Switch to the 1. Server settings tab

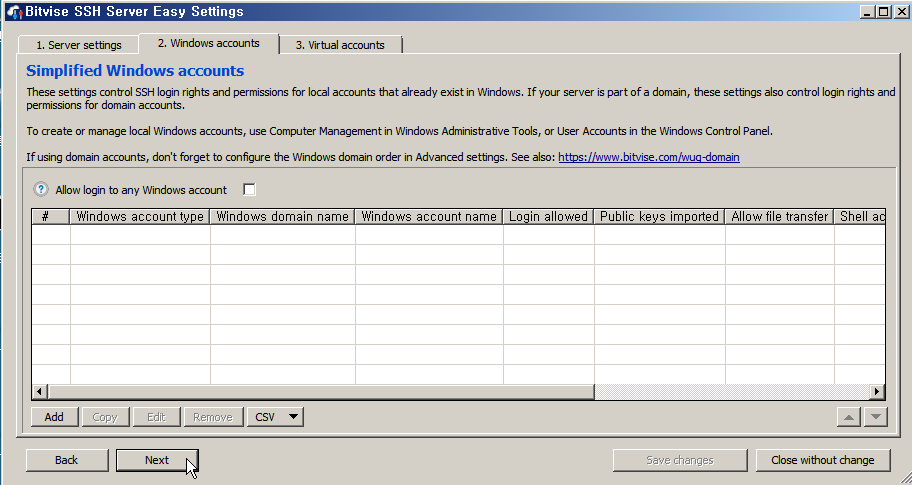79,45
